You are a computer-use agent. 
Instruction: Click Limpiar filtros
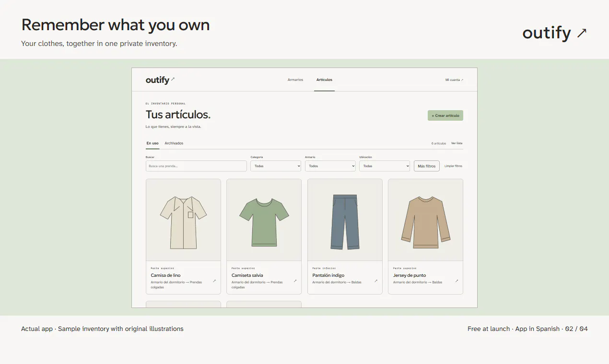(453, 166)
